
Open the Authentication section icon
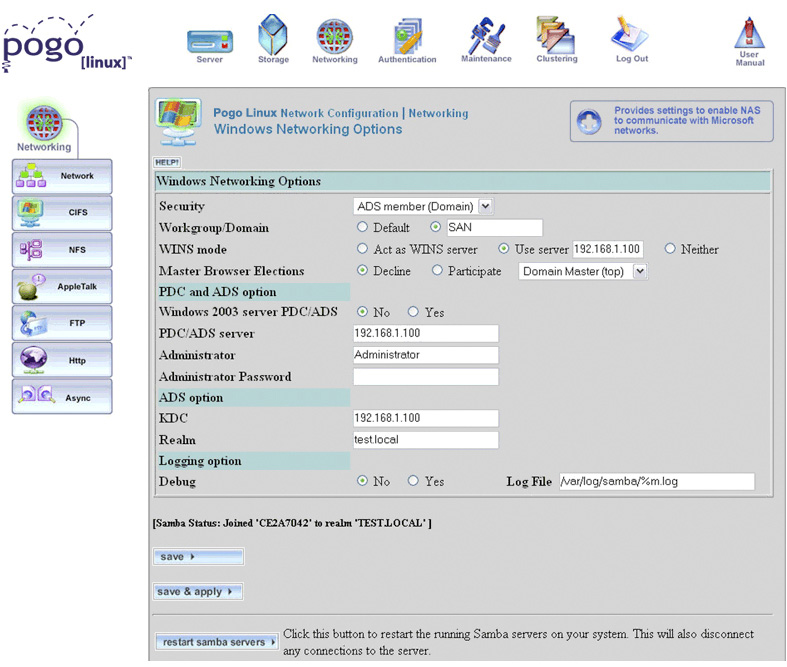click(x=408, y=36)
